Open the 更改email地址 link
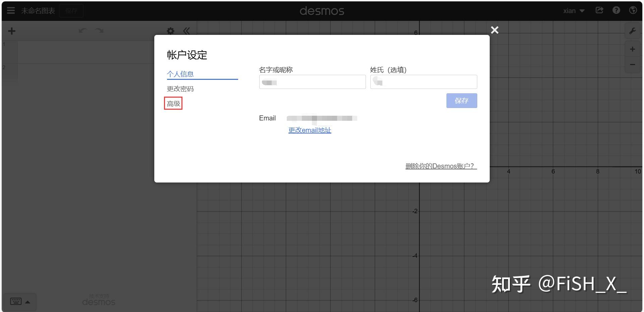This screenshot has width=644, height=312. click(x=309, y=130)
